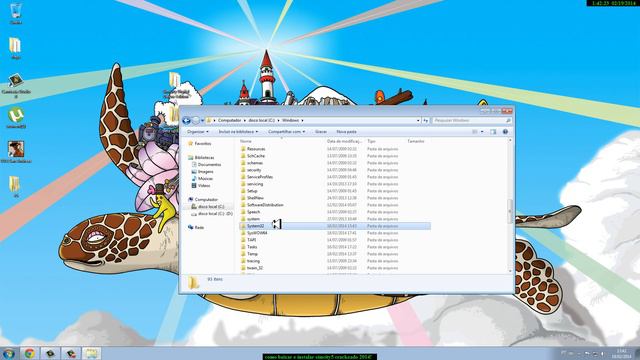Viewport: 640px width, 360px height.
Task: Toggle the preview pane icon
Action: tap(493, 132)
